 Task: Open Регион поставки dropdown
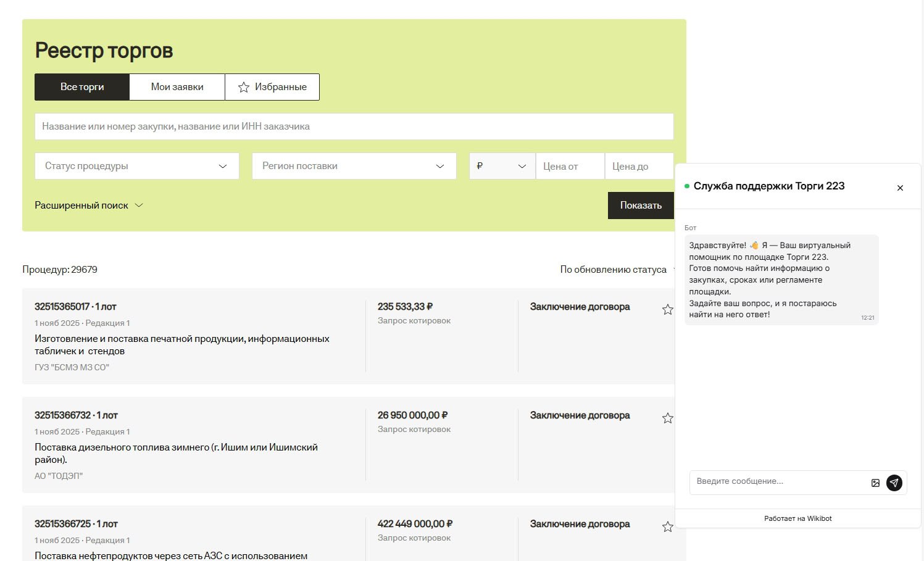354,166
